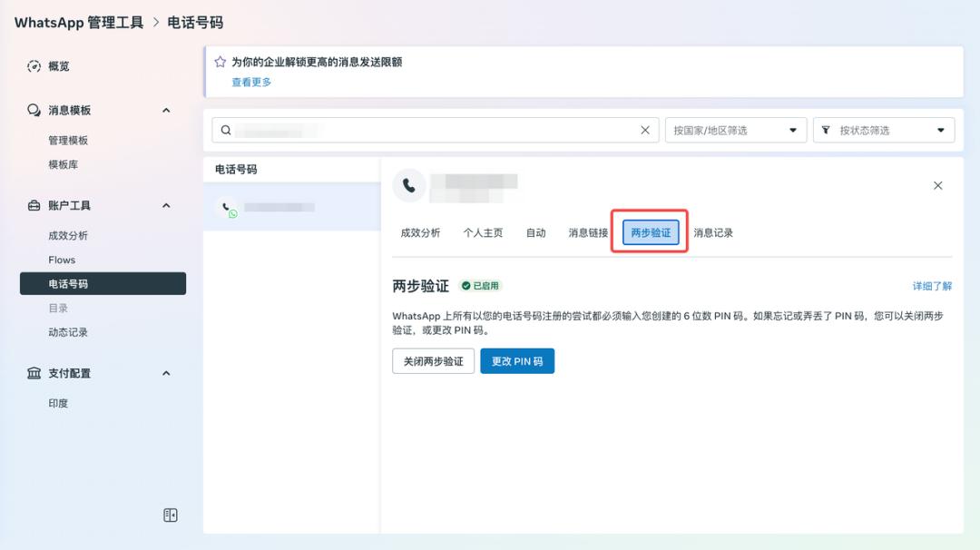This screenshot has height=550, width=980.
Task: Open the 按状态筛选 dropdown
Action: pyautogui.click(x=883, y=130)
